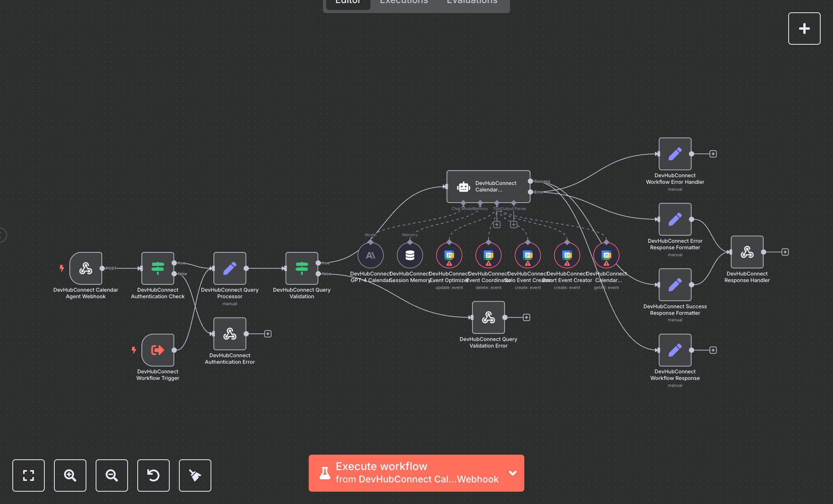Screen dimensions: 833x504
Task: Click the tidy up workflow broom icon
Action: (x=195, y=475)
